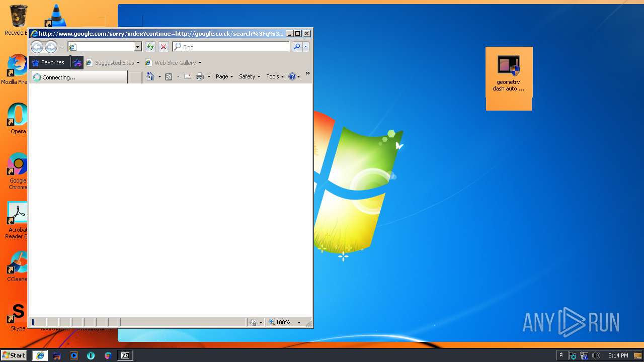Image resolution: width=644 pixels, height=362 pixels.
Task: Click the IE window title bar icon
Action: (x=34, y=34)
